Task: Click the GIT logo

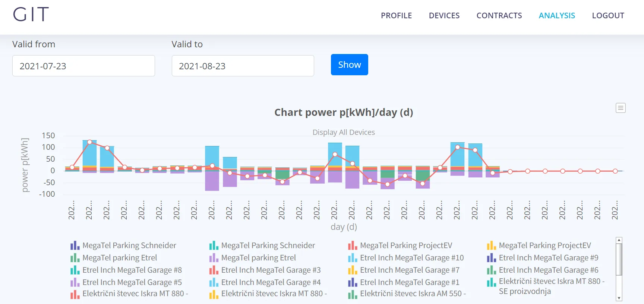Action: 31,15
